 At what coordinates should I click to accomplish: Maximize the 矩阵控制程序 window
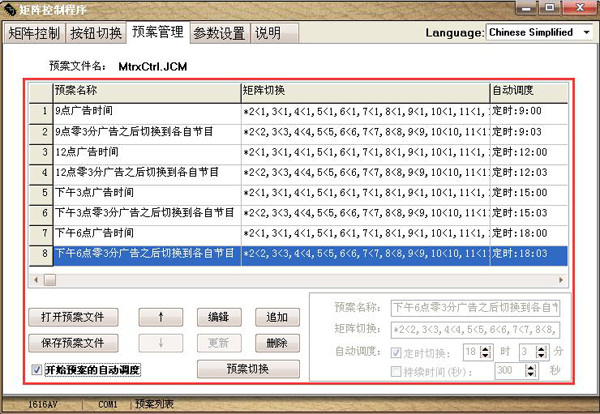(550, 8)
